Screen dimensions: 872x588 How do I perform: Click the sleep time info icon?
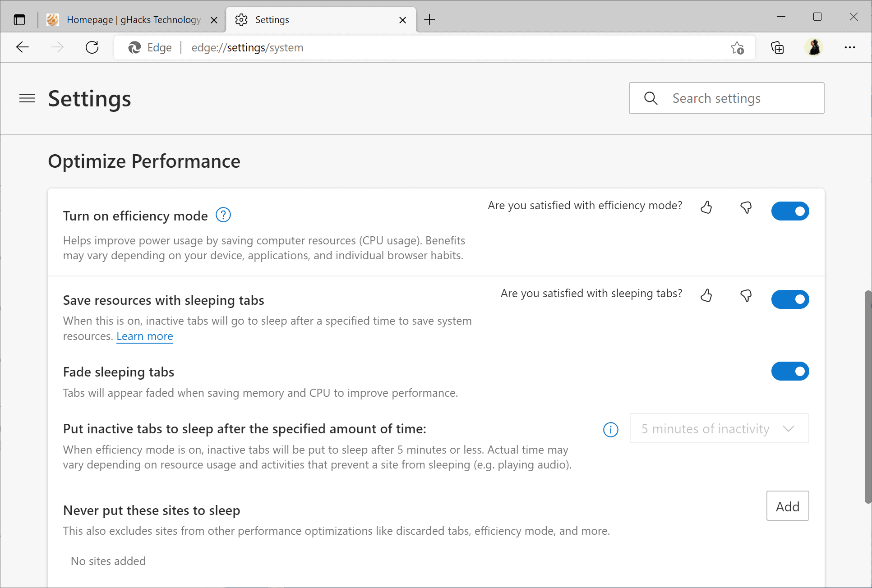pyautogui.click(x=610, y=430)
